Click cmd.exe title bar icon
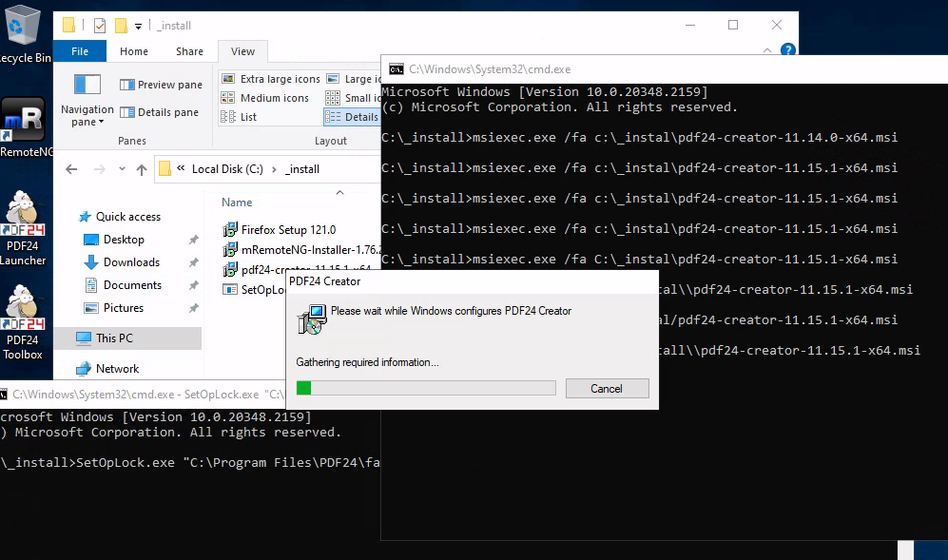The image size is (948, 560). click(x=396, y=69)
